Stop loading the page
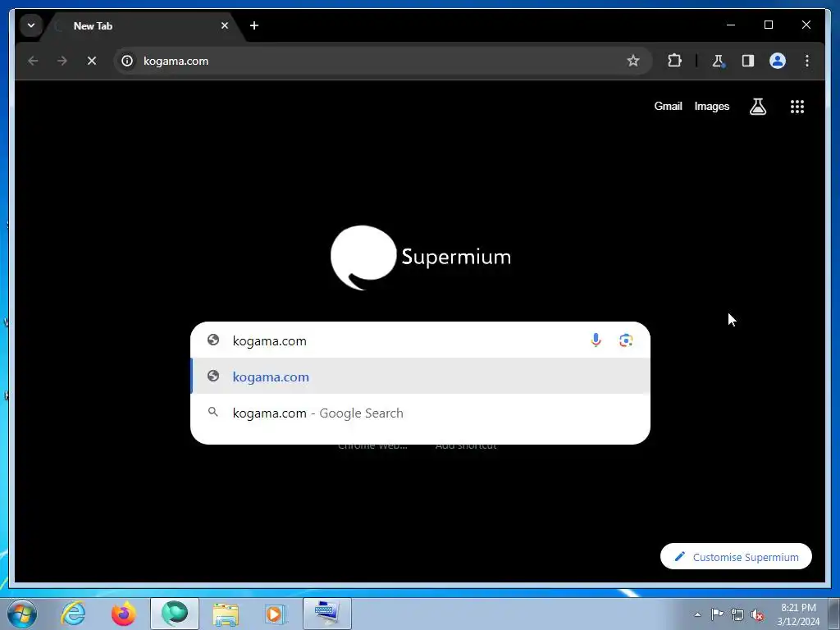Screen dimensions: 840x630 click(92, 61)
